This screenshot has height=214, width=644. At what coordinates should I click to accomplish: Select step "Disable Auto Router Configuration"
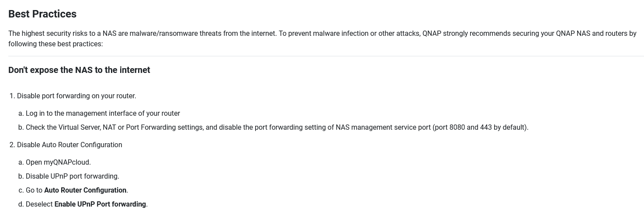pos(69,145)
